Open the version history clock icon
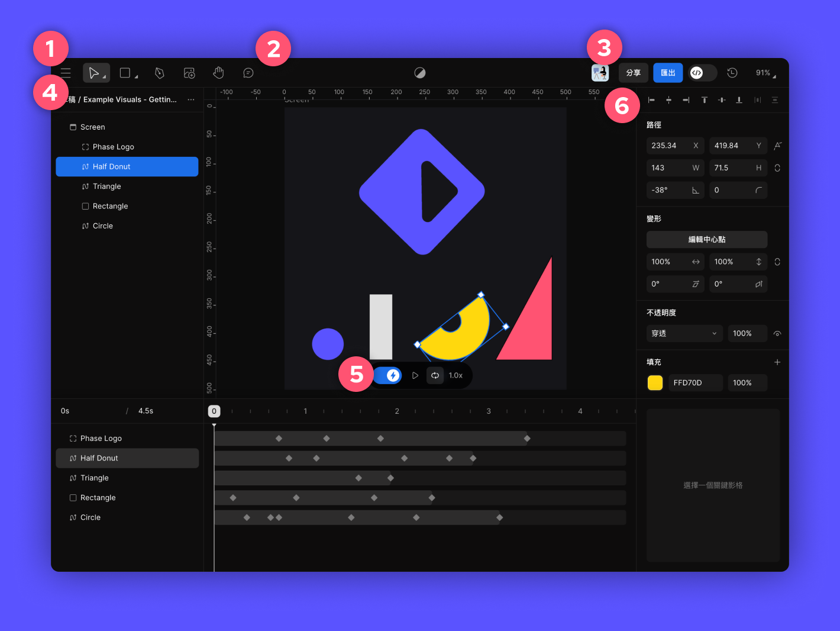 (732, 73)
